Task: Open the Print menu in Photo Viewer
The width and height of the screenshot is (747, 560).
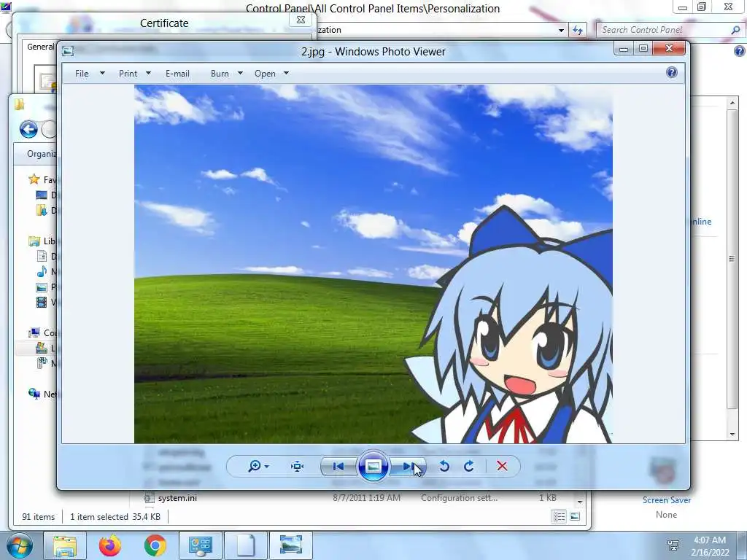Action: (128, 74)
